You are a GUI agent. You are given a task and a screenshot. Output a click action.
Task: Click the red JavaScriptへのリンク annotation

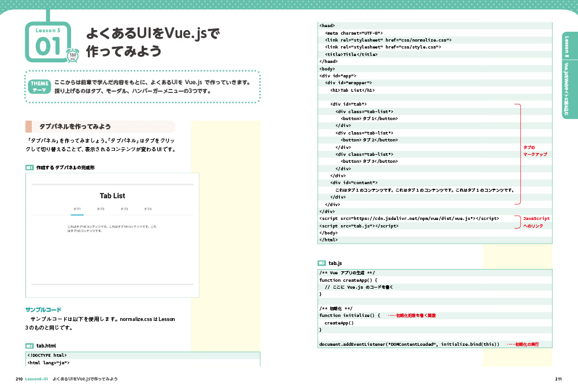[536, 222]
